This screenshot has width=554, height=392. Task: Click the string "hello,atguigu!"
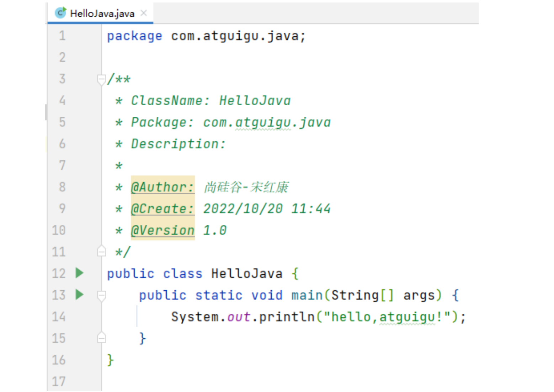pyautogui.click(x=387, y=317)
